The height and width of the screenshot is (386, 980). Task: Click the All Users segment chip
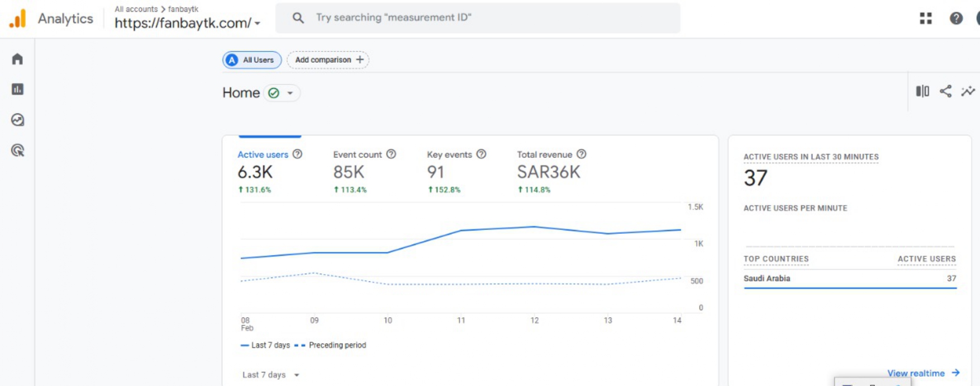tap(252, 60)
